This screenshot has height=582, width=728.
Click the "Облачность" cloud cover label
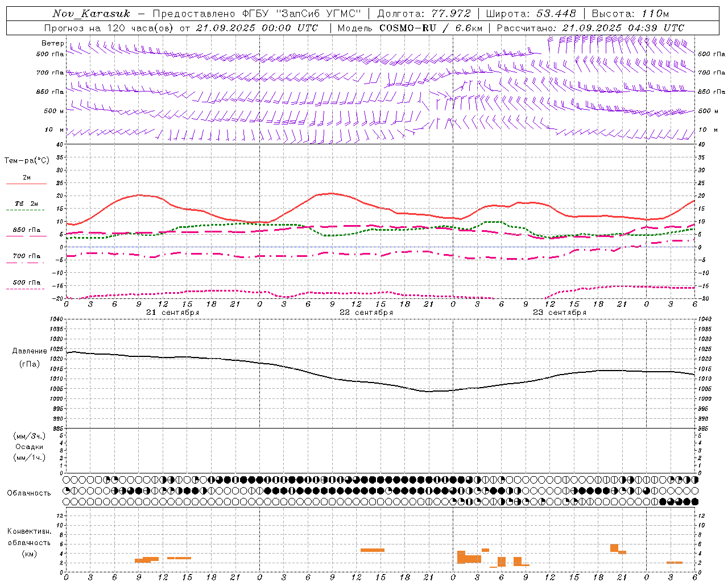tap(29, 493)
